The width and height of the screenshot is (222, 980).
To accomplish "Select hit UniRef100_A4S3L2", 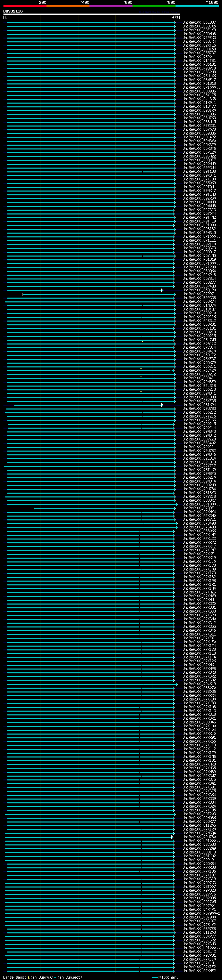I will tap(199, 321).
